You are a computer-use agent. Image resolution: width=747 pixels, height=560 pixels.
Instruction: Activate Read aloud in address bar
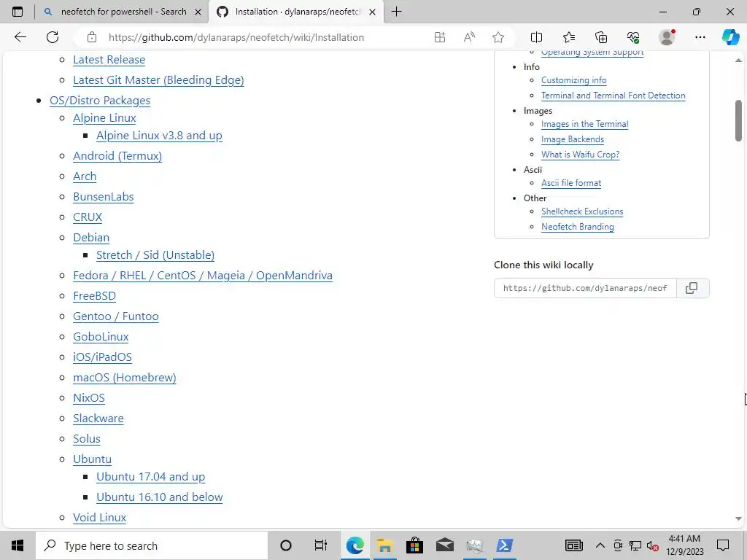coord(469,37)
